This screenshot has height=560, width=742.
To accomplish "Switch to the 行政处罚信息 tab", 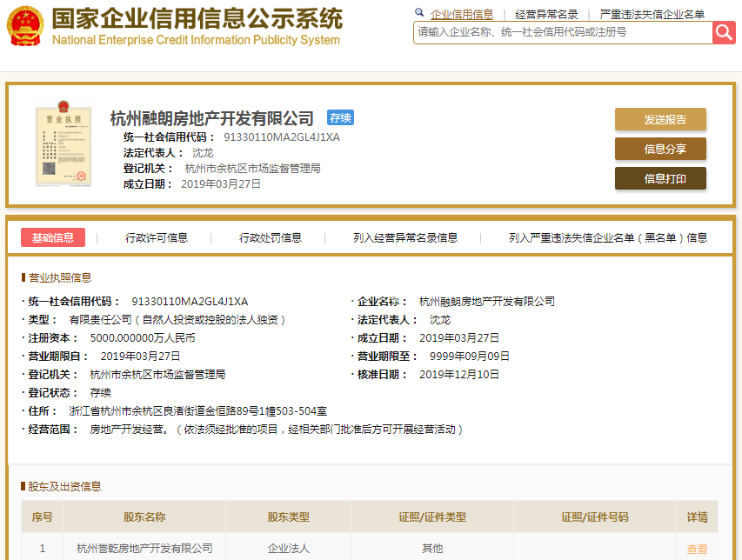I will point(271,237).
